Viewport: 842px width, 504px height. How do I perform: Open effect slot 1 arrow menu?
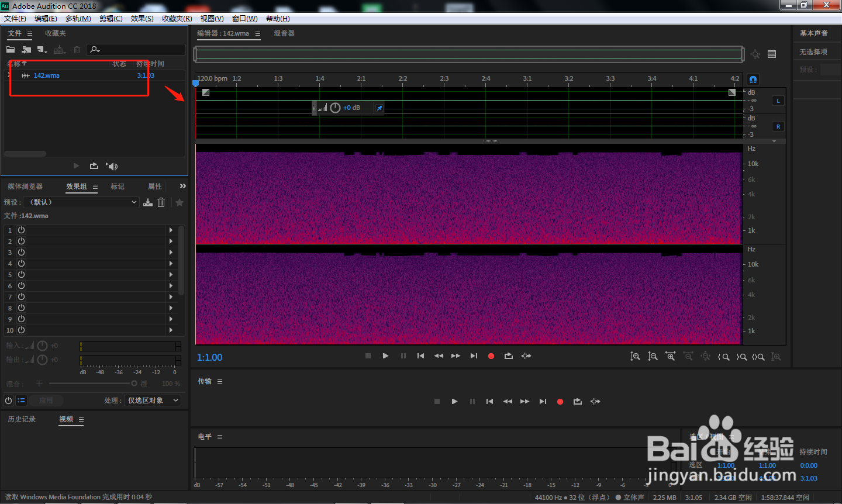(x=171, y=230)
